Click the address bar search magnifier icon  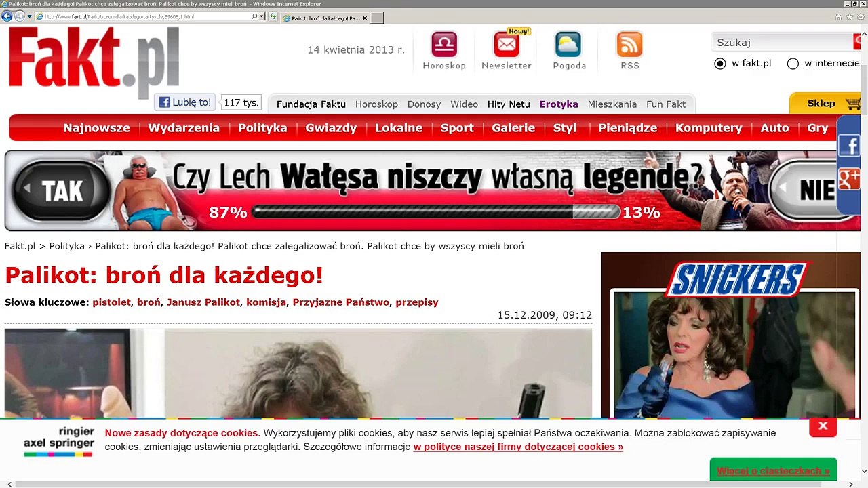tap(255, 16)
